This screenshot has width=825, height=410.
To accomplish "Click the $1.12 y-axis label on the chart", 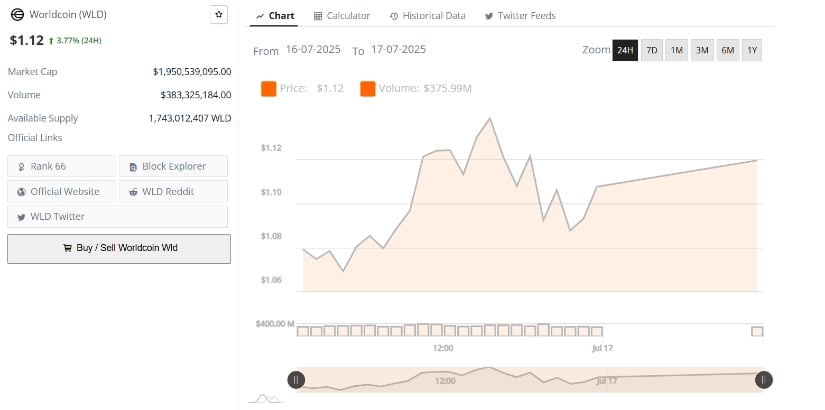I will coord(271,148).
